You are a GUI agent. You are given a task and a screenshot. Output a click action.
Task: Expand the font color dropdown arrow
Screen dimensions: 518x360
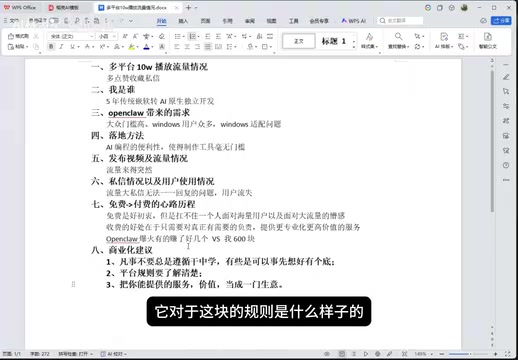tap(152, 47)
